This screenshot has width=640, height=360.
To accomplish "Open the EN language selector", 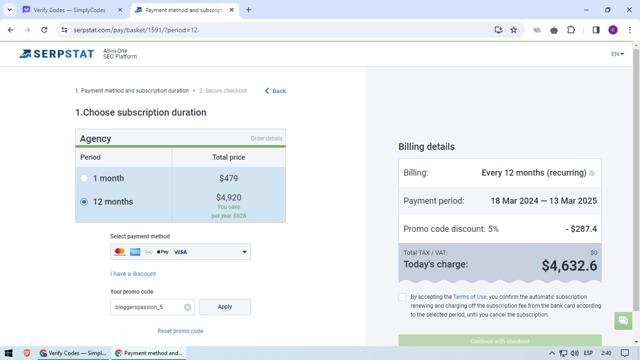I will click(x=617, y=54).
